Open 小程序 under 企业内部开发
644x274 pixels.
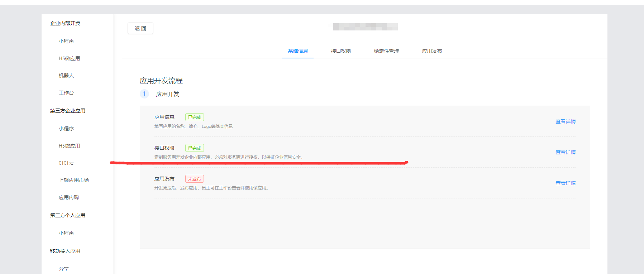tap(66, 41)
